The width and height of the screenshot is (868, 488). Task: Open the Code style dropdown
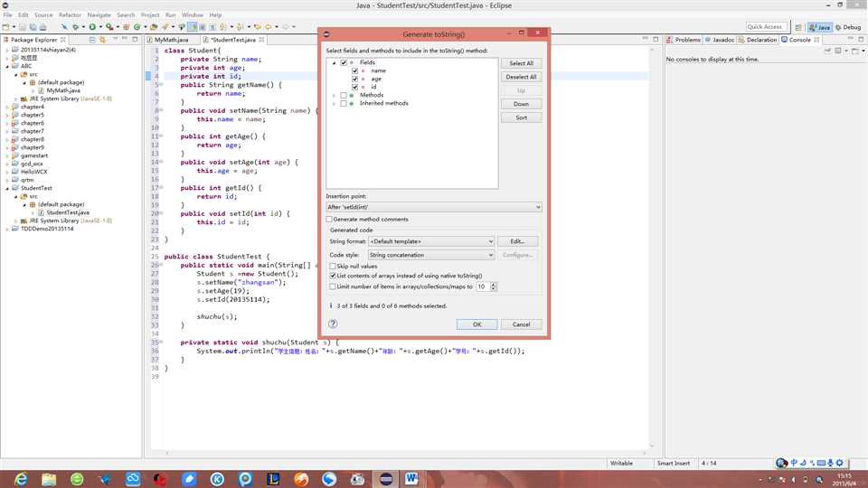coord(431,255)
